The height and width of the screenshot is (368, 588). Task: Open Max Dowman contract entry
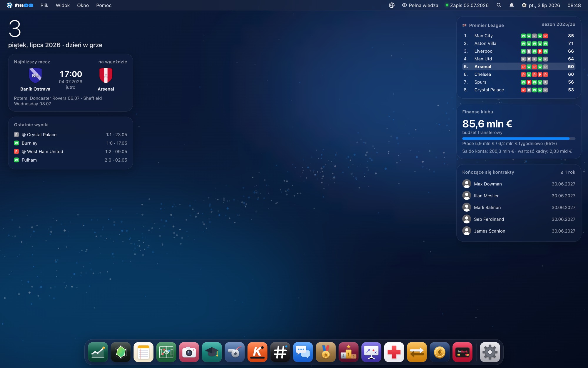click(519, 184)
